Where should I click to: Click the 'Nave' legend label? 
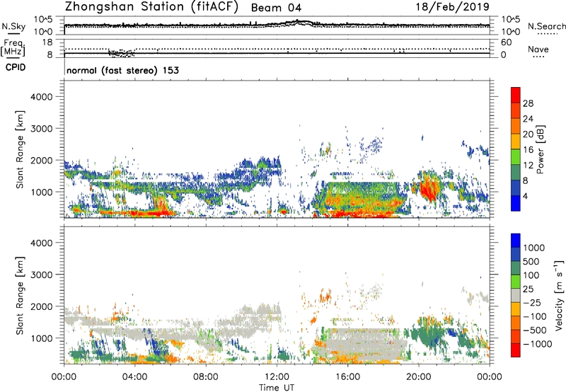tap(538, 50)
